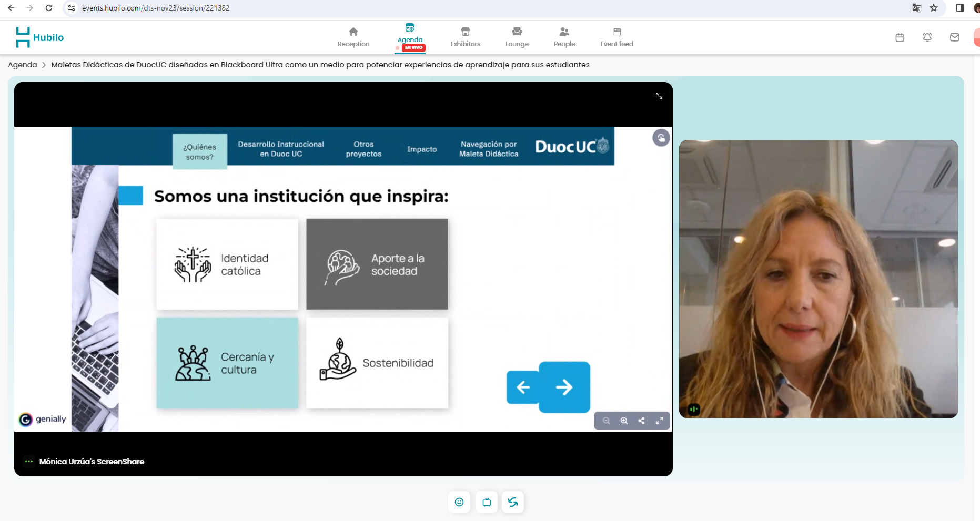Image resolution: width=980 pixels, height=521 pixels.
Task: Click the Hubilo logo
Action: point(40,37)
